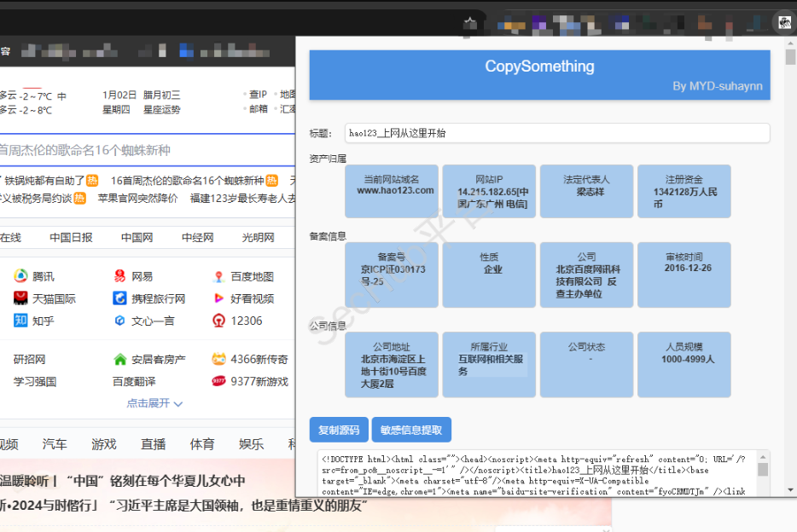Viewport: 797px width, 532px height.
Task: Open the 汽车 category tab
Action: 55,444
